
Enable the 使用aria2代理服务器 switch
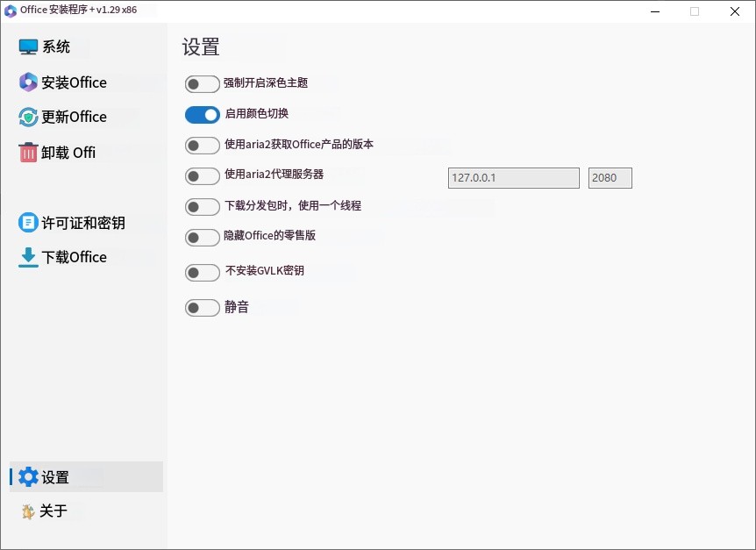[202, 175]
